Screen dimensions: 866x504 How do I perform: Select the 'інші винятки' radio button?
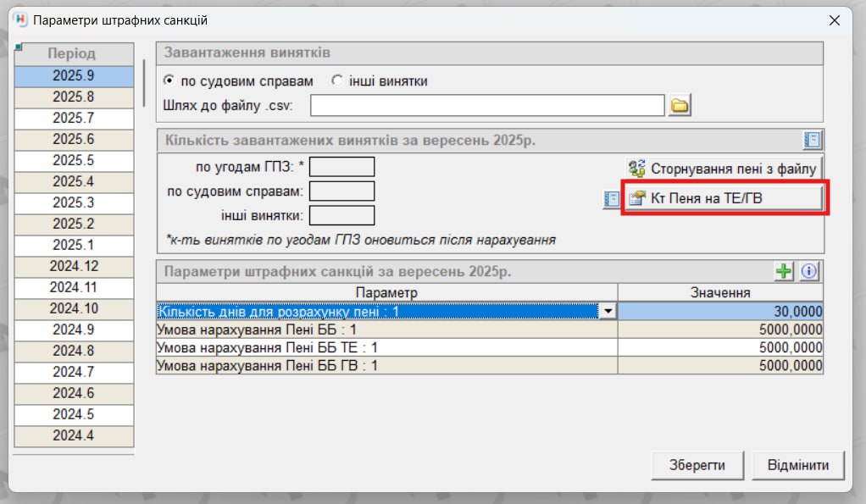click(x=337, y=81)
